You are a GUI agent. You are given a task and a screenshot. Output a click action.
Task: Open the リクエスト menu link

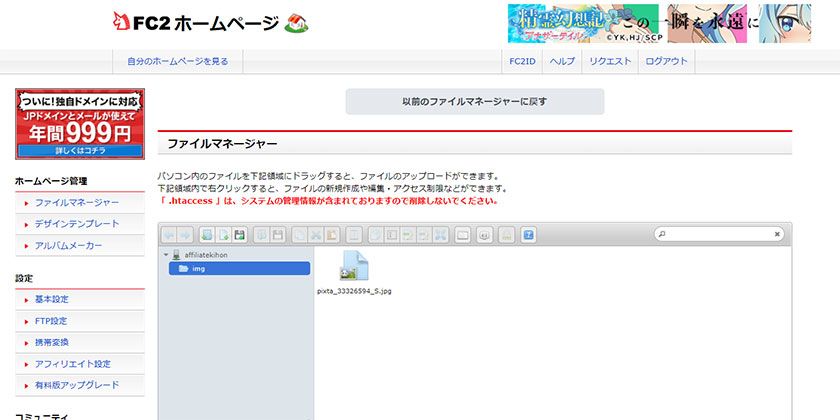click(610, 61)
